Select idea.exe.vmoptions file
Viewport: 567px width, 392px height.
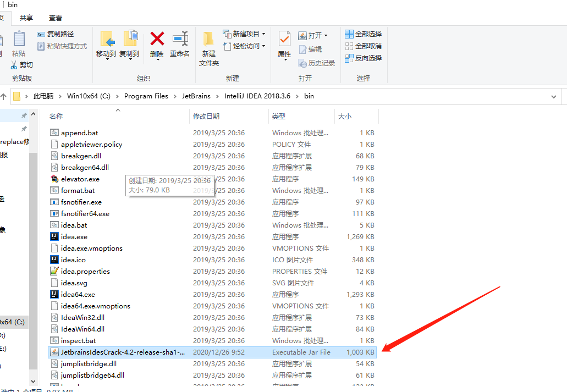point(212,248)
